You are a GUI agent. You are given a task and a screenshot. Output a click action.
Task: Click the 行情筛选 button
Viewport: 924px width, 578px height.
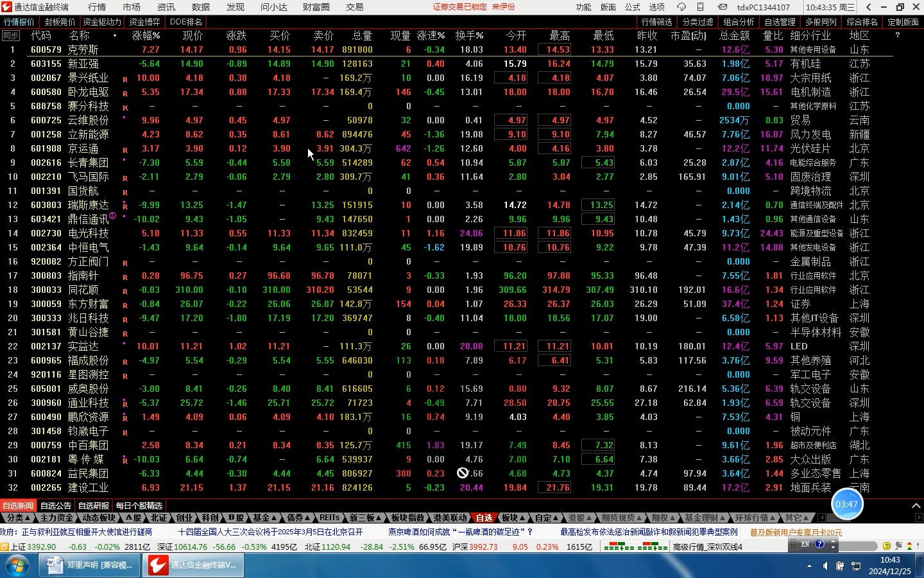tap(657, 22)
